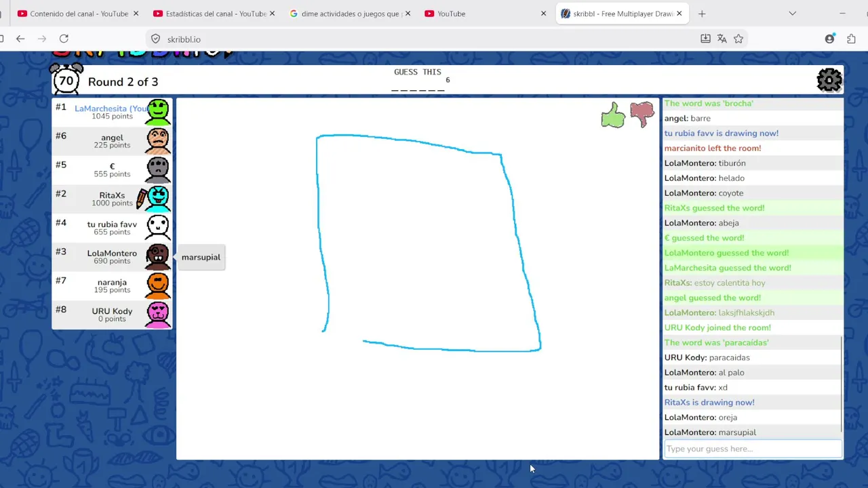Click tu rubia favv's white avatar
Viewport: 868px width, 488px height.
[x=158, y=228]
